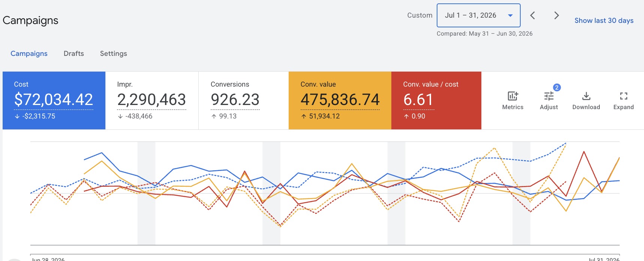Expand the chart to full view
Screen dimensions: 644x261
(x=623, y=100)
